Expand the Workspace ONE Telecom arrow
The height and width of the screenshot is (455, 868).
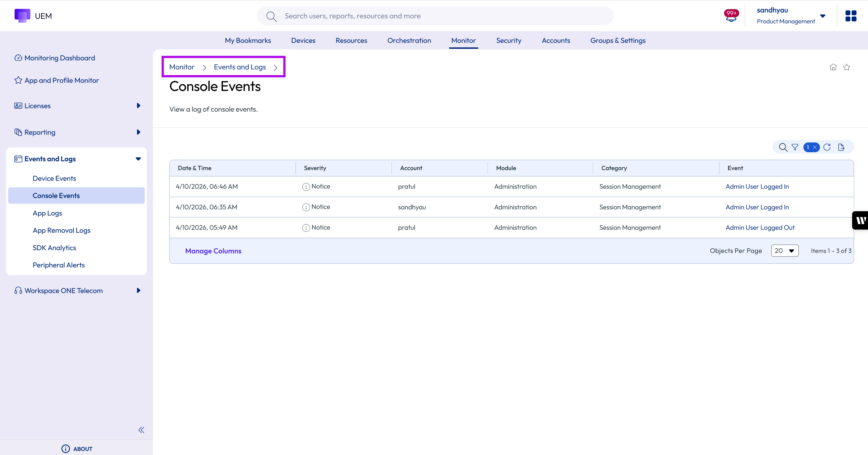click(x=138, y=290)
